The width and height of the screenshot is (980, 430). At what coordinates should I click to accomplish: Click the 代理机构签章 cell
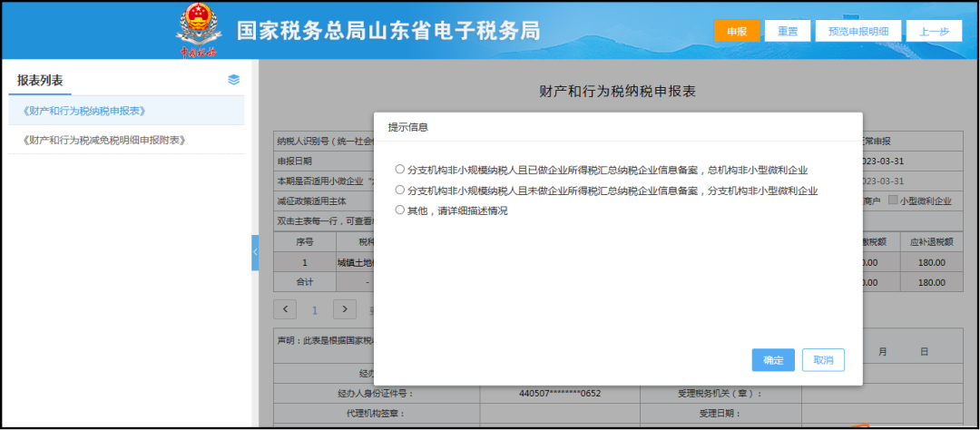point(377,413)
